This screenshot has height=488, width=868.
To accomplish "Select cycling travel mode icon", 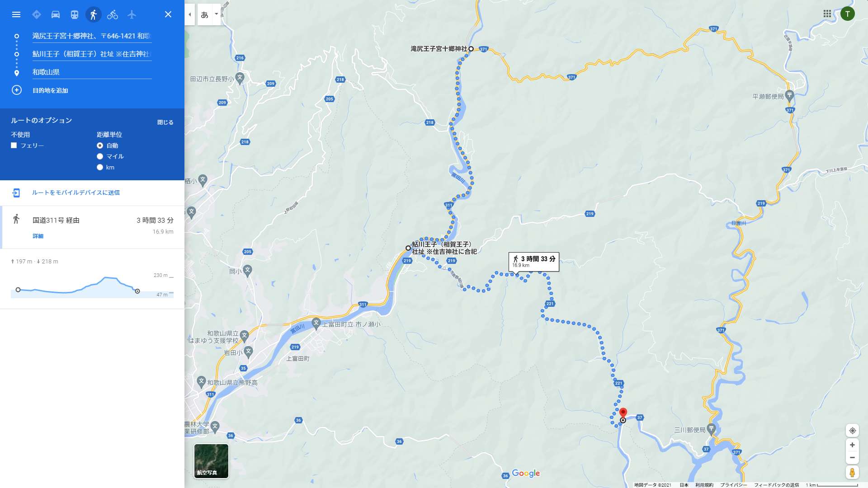I will [113, 14].
